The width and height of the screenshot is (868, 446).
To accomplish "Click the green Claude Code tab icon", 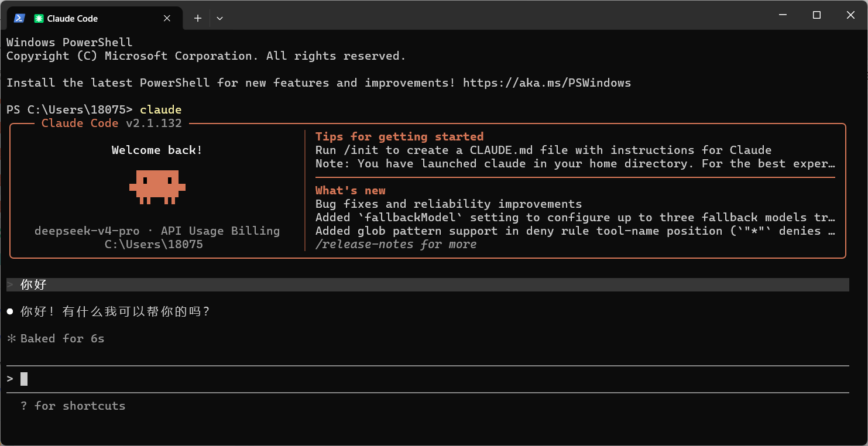I will [x=39, y=18].
